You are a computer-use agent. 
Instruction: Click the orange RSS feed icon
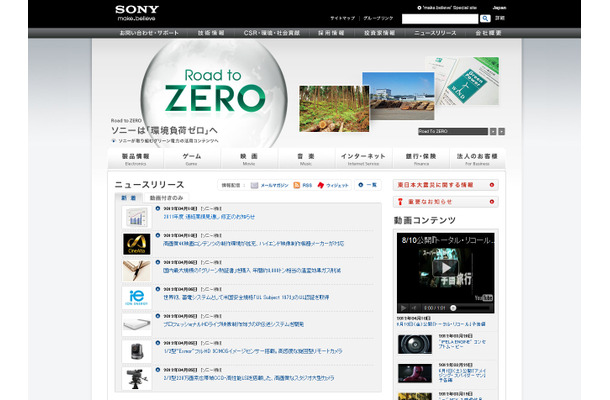[x=297, y=185]
